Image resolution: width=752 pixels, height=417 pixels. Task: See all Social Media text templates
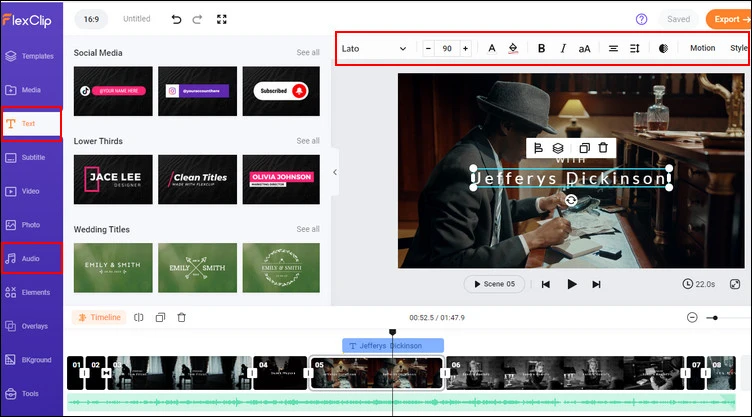pyautogui.click(x=308, y=52)
